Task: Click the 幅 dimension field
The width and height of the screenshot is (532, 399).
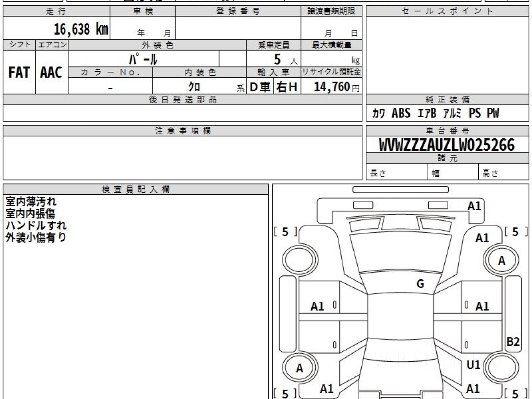Action: 454,172
